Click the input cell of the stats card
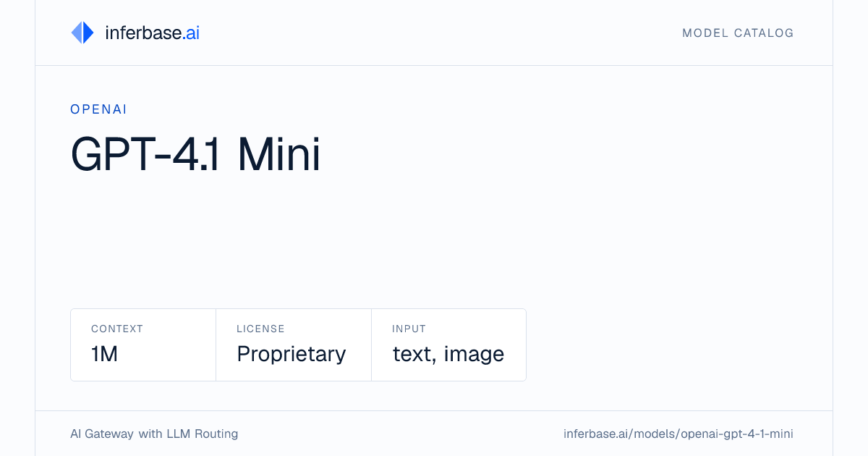The width and height of the screenshot is (868, 456). coord(448,345)
